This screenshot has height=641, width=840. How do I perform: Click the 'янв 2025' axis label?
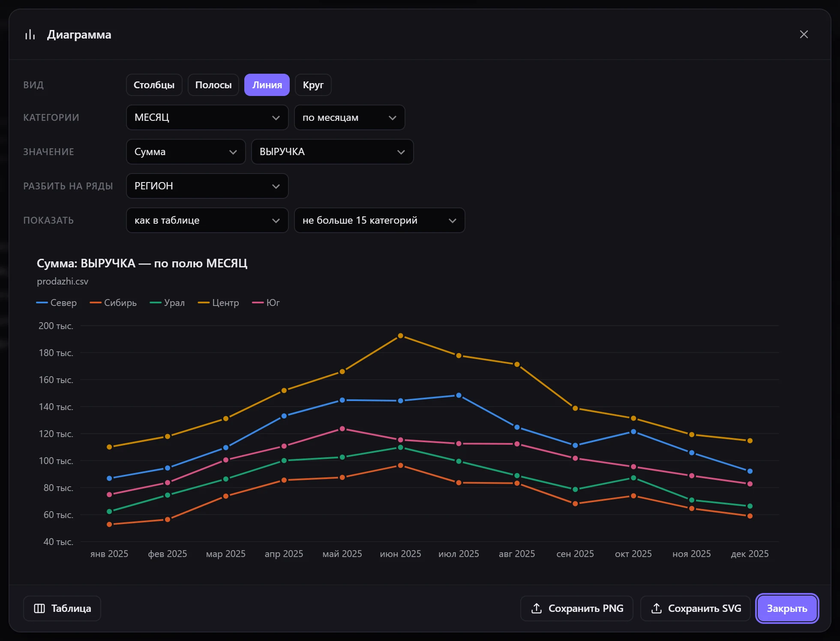click(109, 554)
